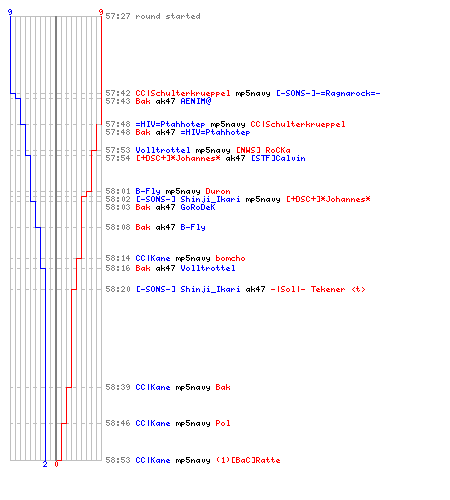The image size is (450, 500).
Task: Select -|Soll- Tekener <t> victim name
Action: tap(318, 289)
